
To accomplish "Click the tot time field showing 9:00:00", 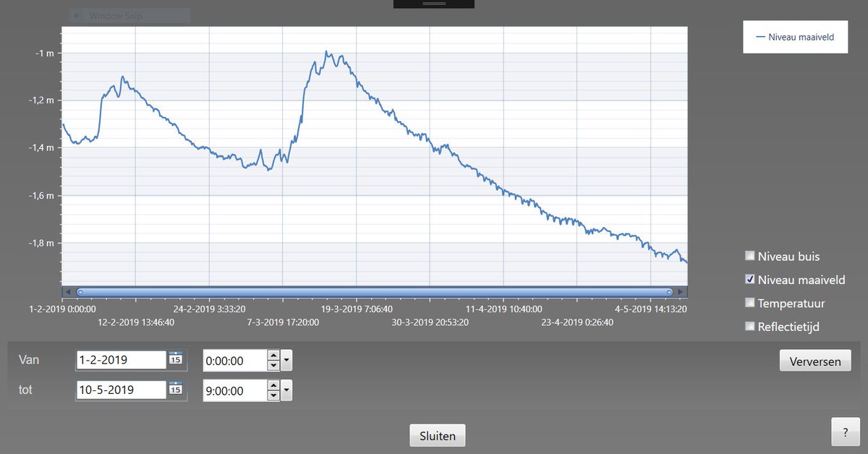I will (235, 390).
